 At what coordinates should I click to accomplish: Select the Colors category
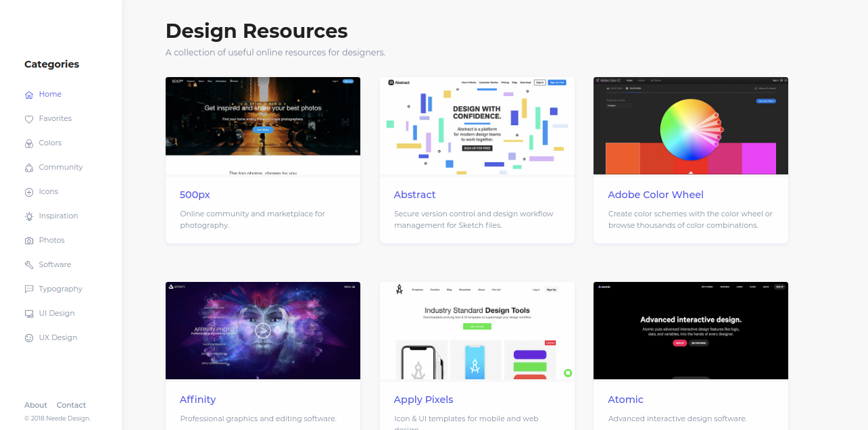pyautogui.click(x=50, y=143)
